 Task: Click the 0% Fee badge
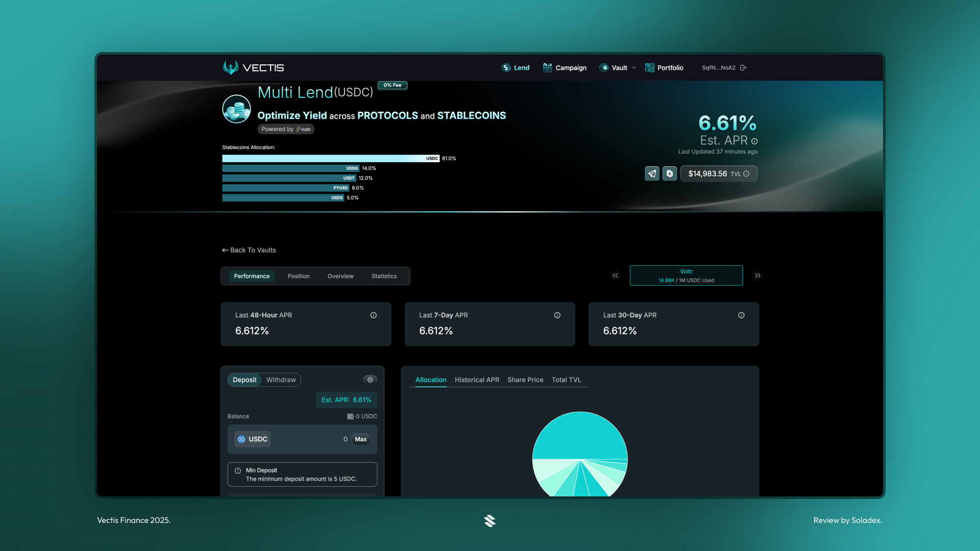[393, 85]
